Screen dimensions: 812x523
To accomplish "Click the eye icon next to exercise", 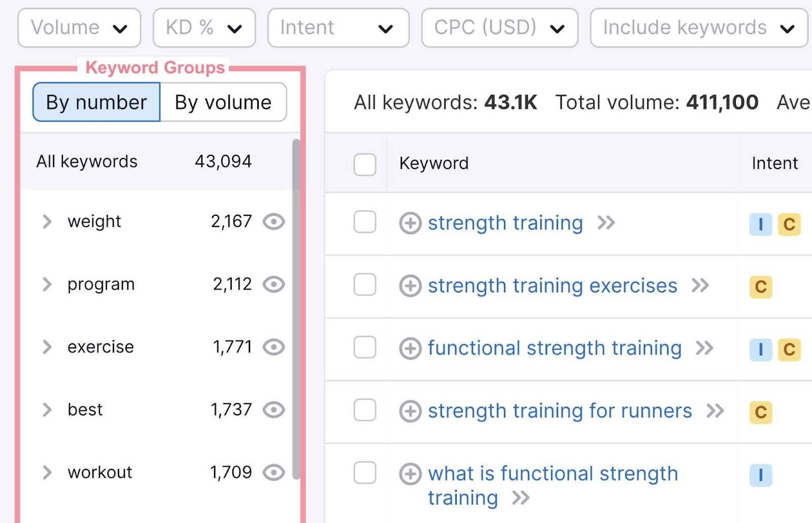I will (274, 347).
